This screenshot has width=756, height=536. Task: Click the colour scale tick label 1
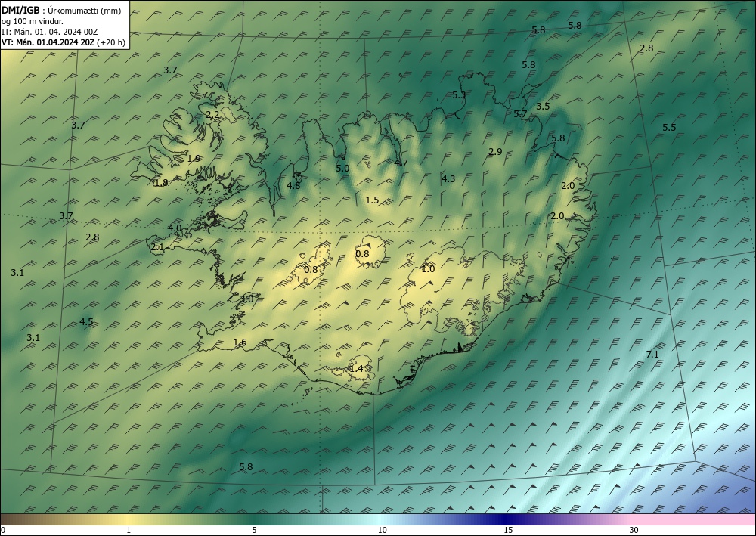[x=129, y=531]
